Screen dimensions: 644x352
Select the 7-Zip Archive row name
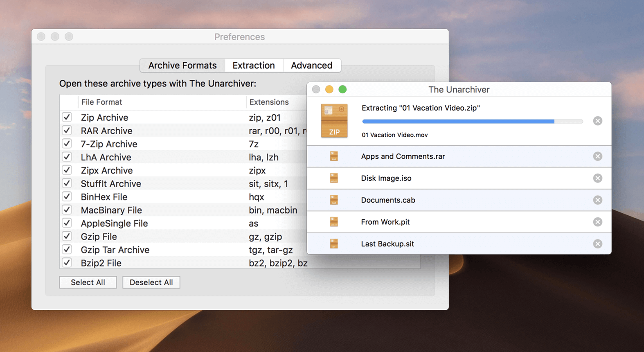(109, 144)
